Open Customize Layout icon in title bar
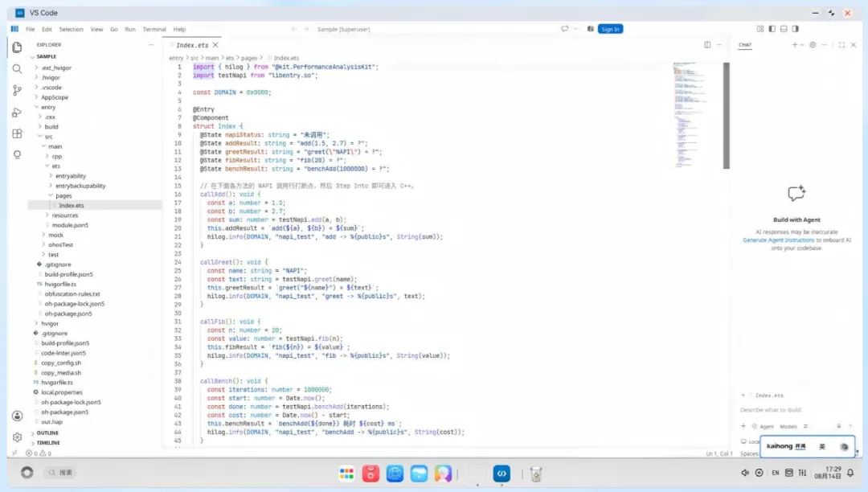868x492 pixels. [x=760, y=29]
